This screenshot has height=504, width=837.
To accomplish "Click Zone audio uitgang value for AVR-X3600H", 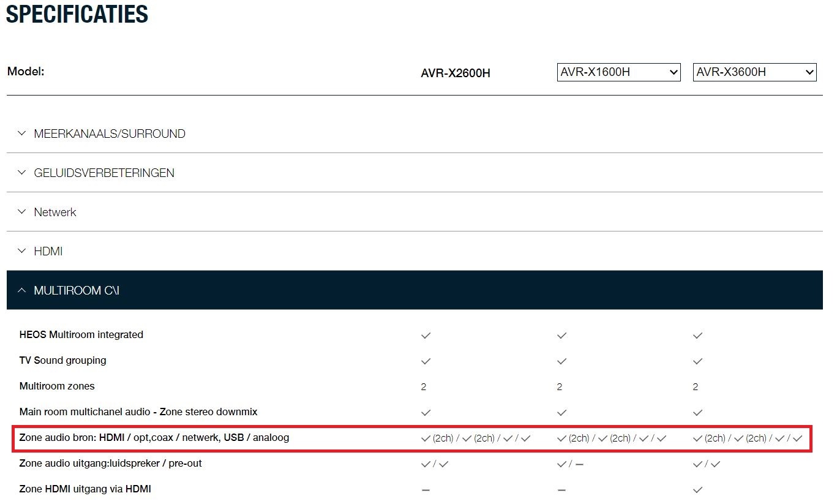I will tap(707, 464).
